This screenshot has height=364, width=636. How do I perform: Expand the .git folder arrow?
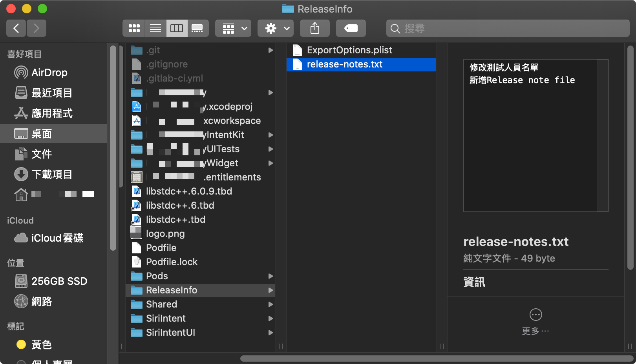[x=270, y=50]
